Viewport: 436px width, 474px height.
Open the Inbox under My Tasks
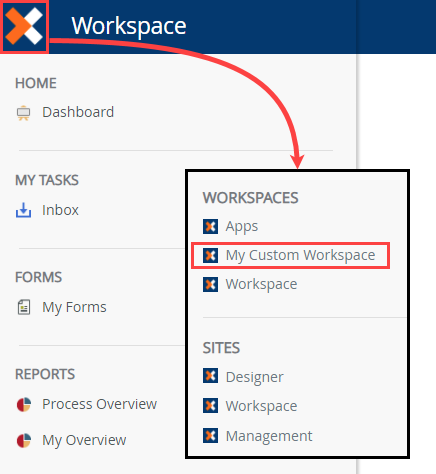pos(60,210)
